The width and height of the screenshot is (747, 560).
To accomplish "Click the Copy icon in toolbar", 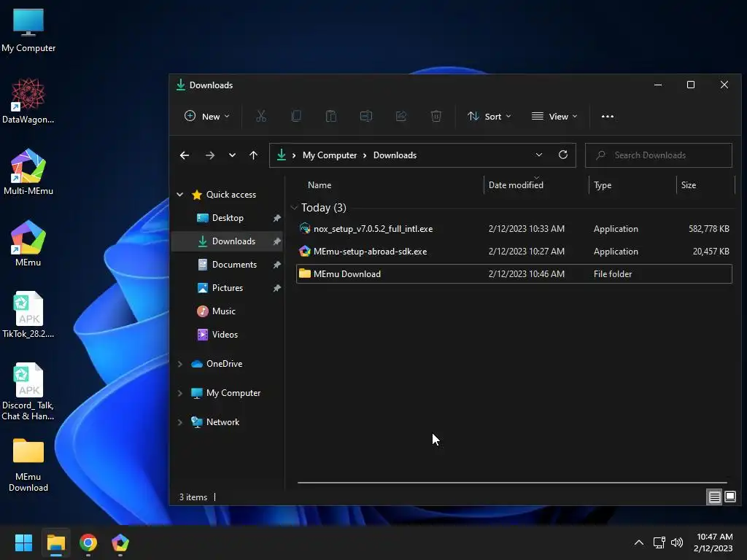I will [296, 116].
